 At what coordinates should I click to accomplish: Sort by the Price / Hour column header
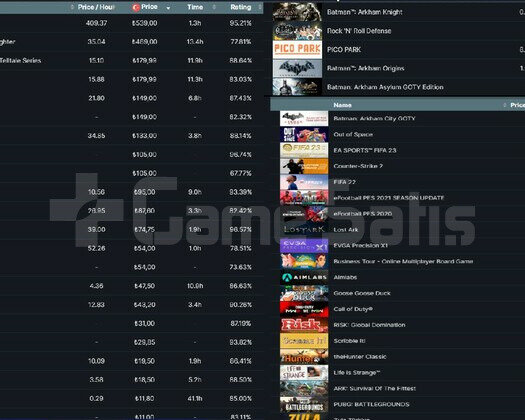pyautogui.click(x=96, y=7)
